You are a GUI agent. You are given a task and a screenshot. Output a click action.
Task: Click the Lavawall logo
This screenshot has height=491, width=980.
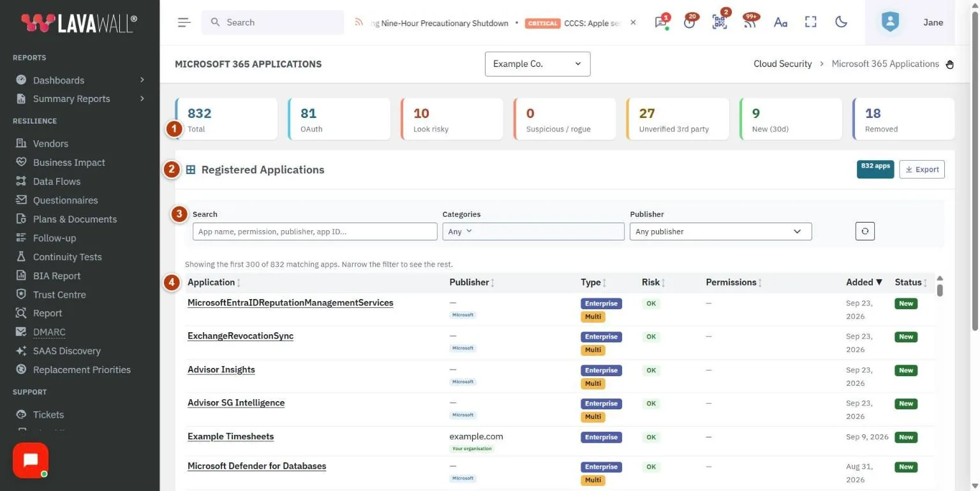(x=79, y=23)
